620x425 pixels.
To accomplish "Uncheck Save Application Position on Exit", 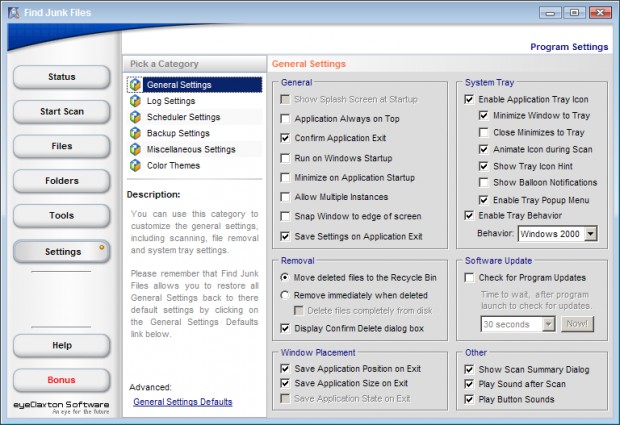I will point(285,369).
